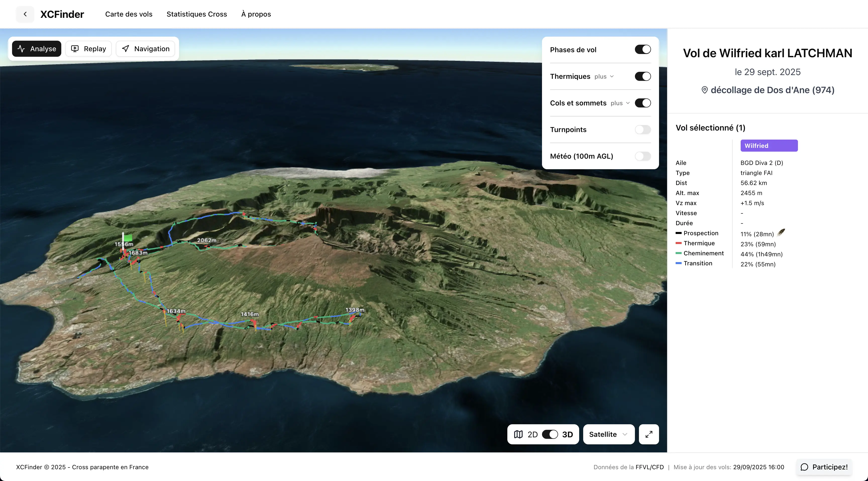Image resolution: width=868 pixels, height=481 pixels.
Task: Open the Satellite map style dropdown
Action: 609,434
